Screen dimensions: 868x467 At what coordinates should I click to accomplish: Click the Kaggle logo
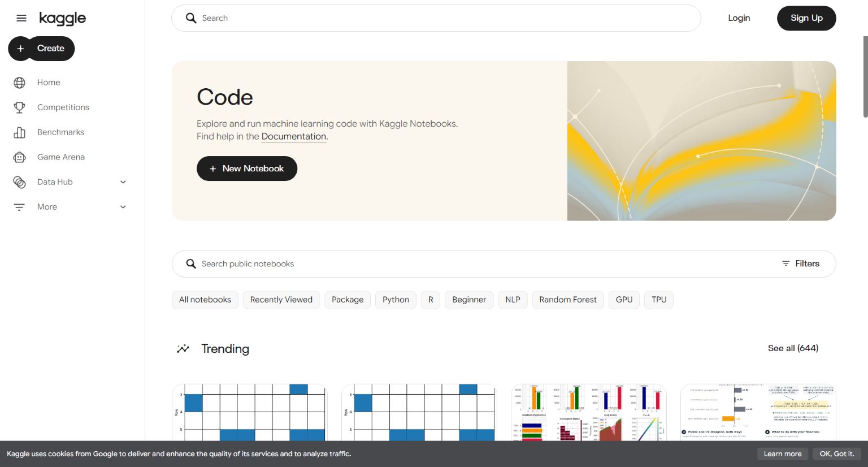point(62,19)
